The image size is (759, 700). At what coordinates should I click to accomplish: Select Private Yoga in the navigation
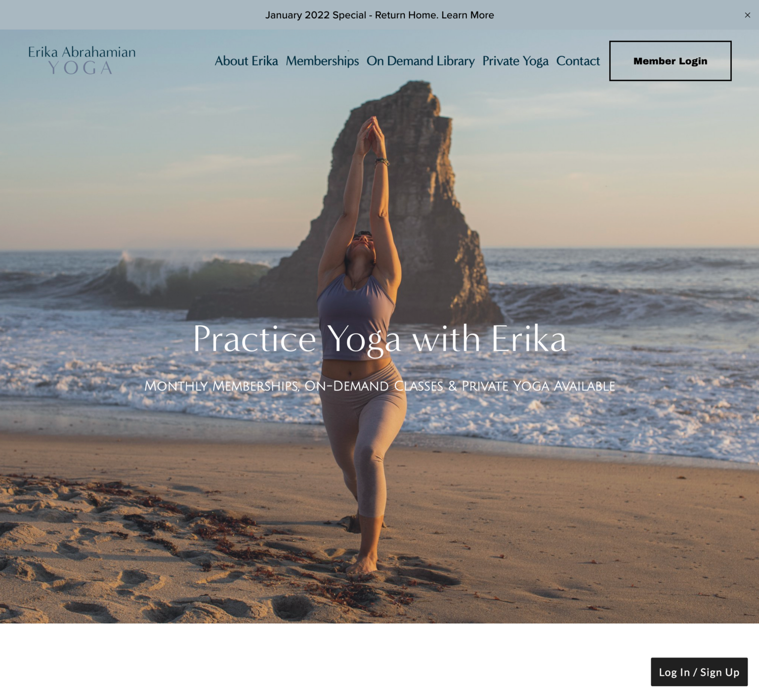(x=515, y=61)
